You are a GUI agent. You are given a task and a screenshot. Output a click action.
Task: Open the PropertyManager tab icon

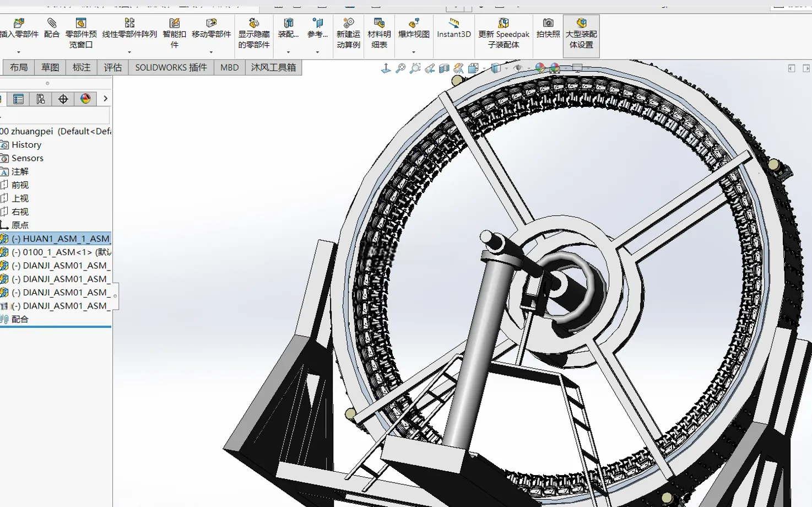[18, 99]
